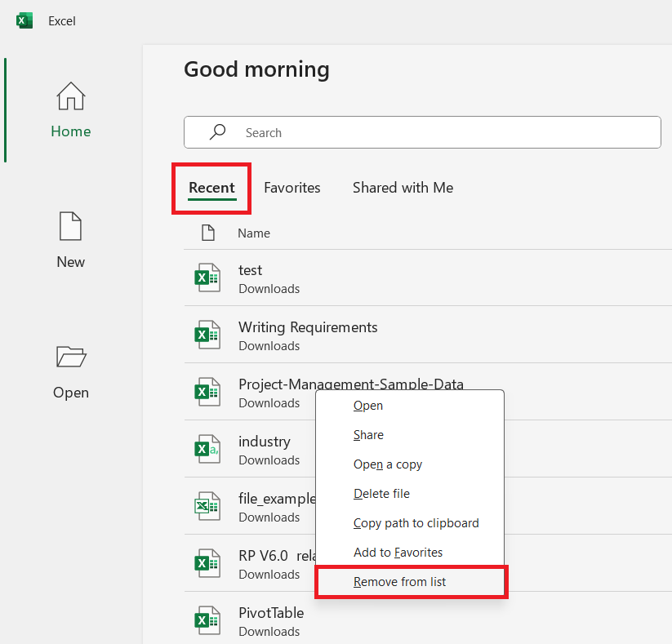Click Downloads location under Project-Management-Sample-Data
Image resolution: width=672 pixels, height=644 pixels.
pos(269,403)
